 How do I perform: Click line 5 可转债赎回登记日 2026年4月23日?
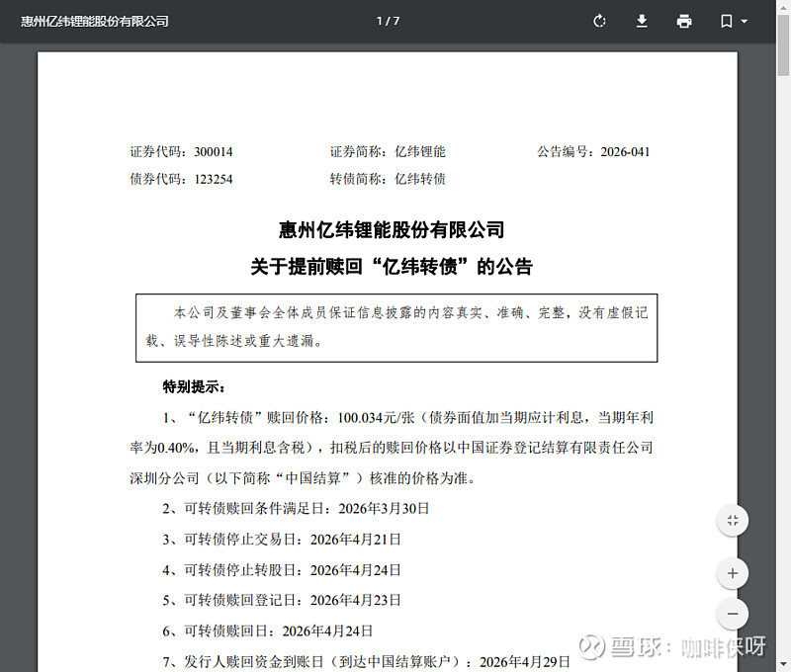click(282, 600)
